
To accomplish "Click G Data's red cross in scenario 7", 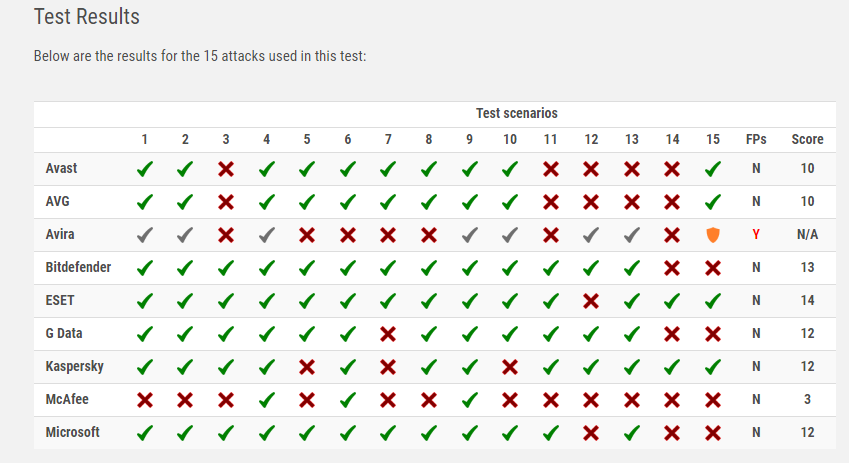I will click(388, 334).
